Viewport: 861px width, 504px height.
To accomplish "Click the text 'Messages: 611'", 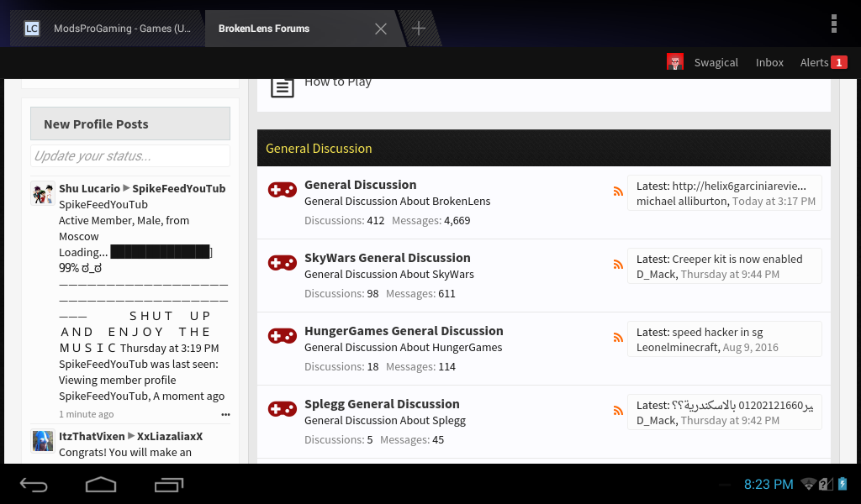I will 420,293.
